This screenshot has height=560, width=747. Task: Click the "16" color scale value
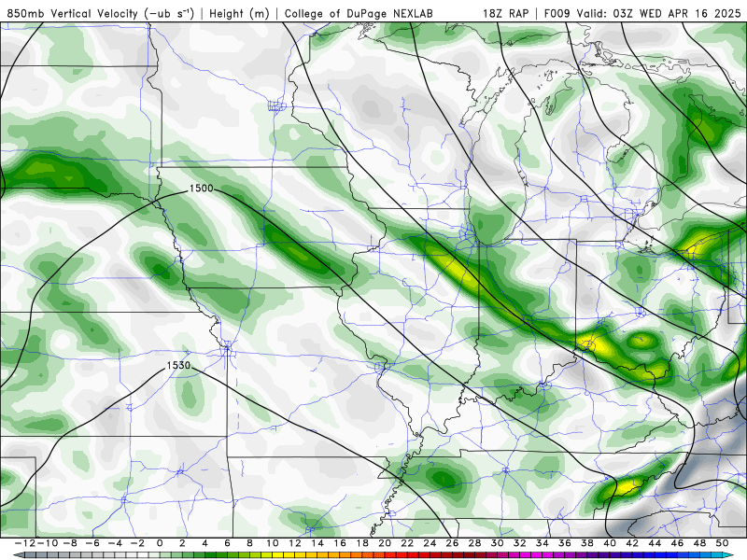340,543
